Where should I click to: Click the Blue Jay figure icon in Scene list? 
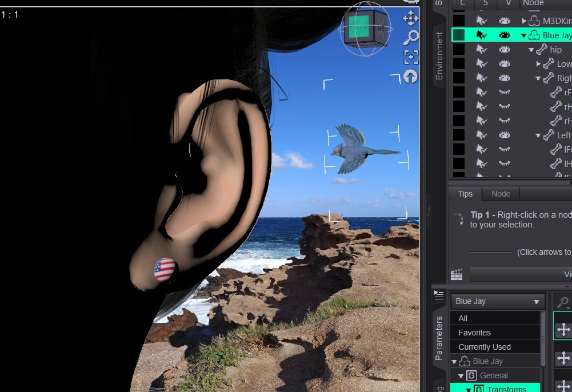534,35
